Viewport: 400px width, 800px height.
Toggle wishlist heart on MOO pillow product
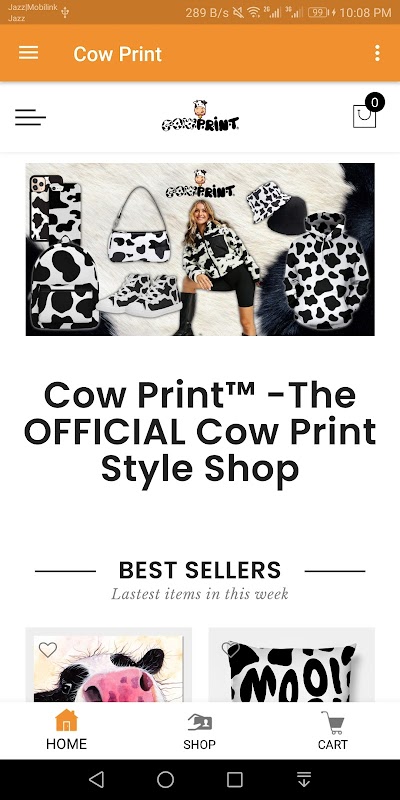click(x=230, y=649)
